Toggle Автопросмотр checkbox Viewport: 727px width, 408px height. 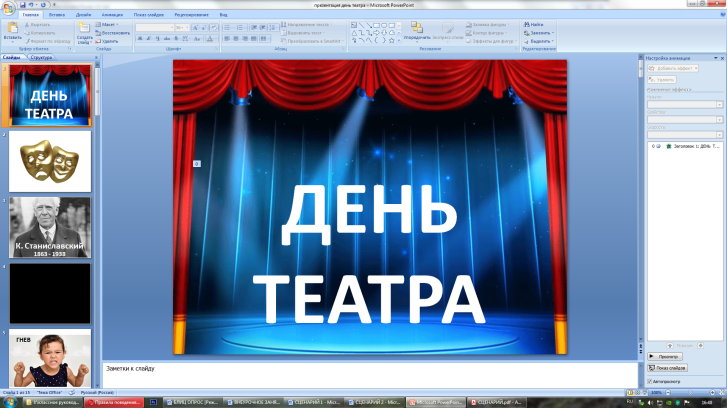click(x=651, y=381)
